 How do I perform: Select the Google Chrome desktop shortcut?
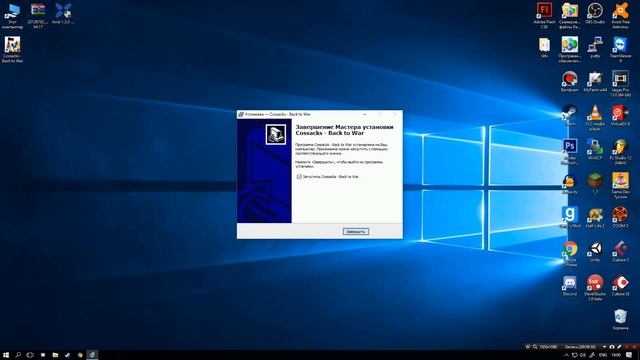click(569, 253)
